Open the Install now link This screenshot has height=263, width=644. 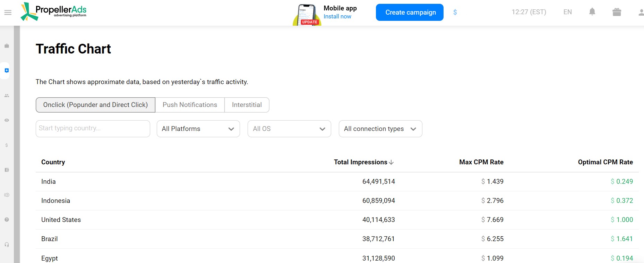tap(337, 16)
